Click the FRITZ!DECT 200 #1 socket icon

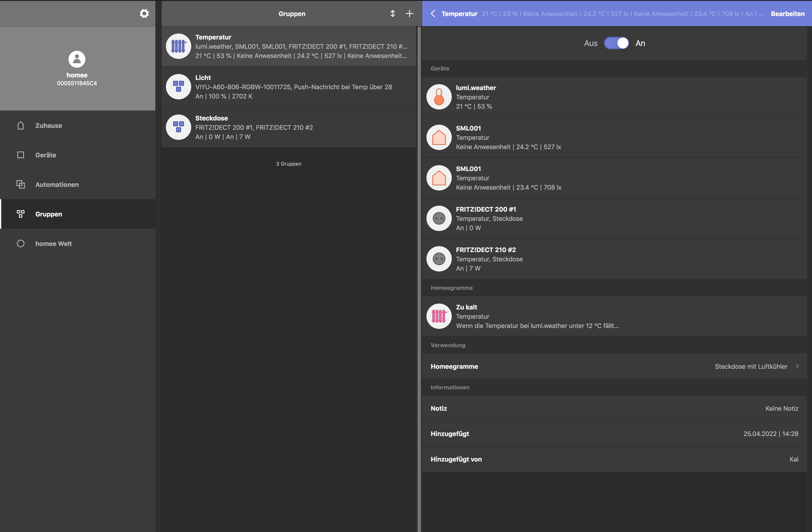click(439, 218)
